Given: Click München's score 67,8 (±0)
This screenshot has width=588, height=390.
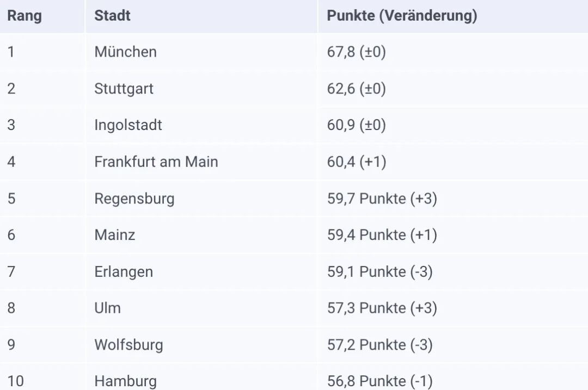Looking at the screenshot, I should tap(356, 52).
